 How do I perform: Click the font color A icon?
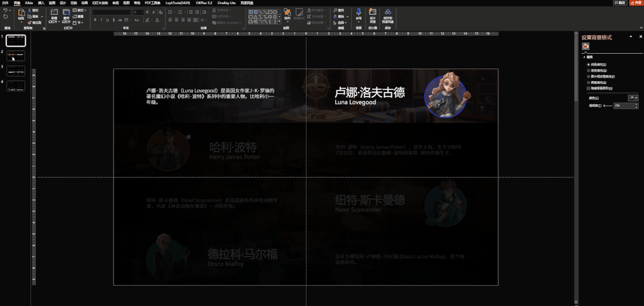pos(157,20)
